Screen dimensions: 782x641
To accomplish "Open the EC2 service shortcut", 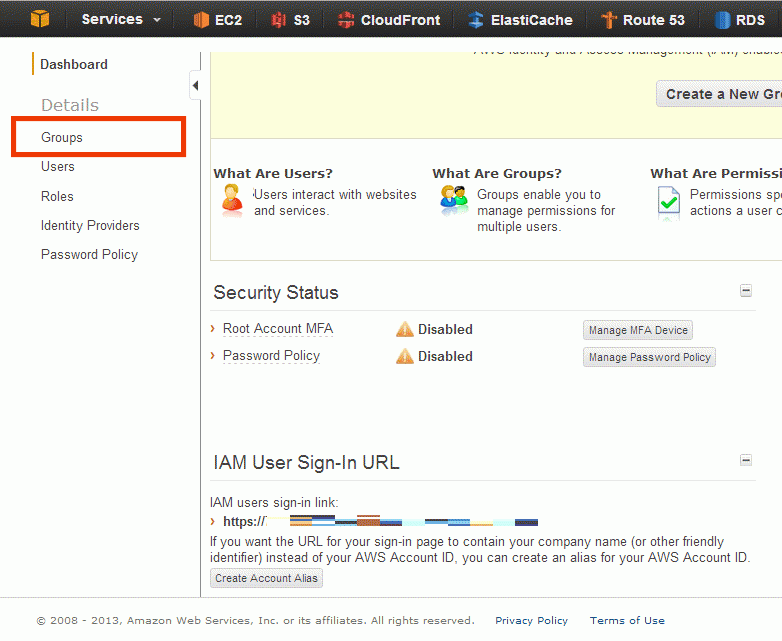I will point(218,20).
